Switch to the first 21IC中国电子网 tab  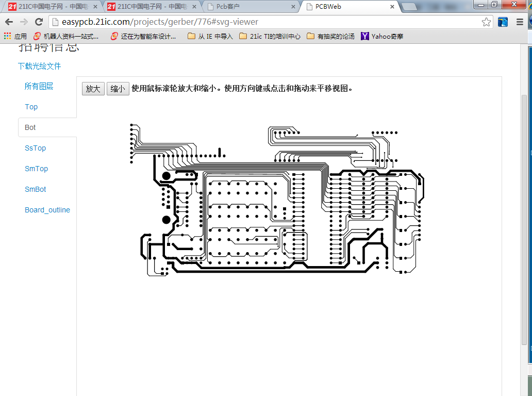point(51,7)
